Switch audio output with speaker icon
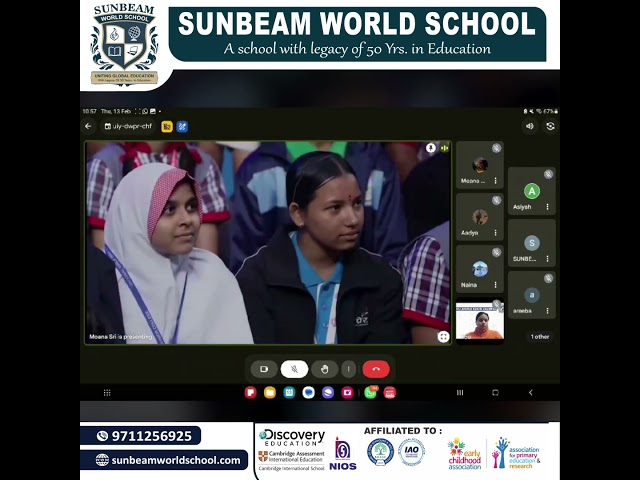The width and height of the screenshot is (640, 480). (530, 126)
